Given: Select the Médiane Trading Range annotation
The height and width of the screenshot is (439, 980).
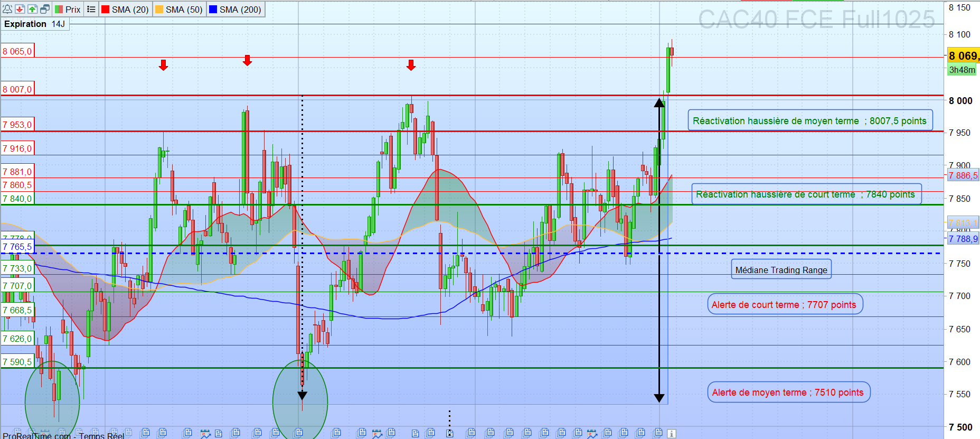Looking at the screenshot, I should click(781, 270).
